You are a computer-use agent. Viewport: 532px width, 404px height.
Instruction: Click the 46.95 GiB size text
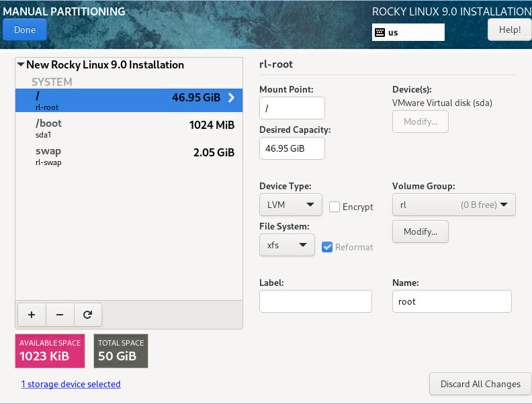tap(196, 97)
